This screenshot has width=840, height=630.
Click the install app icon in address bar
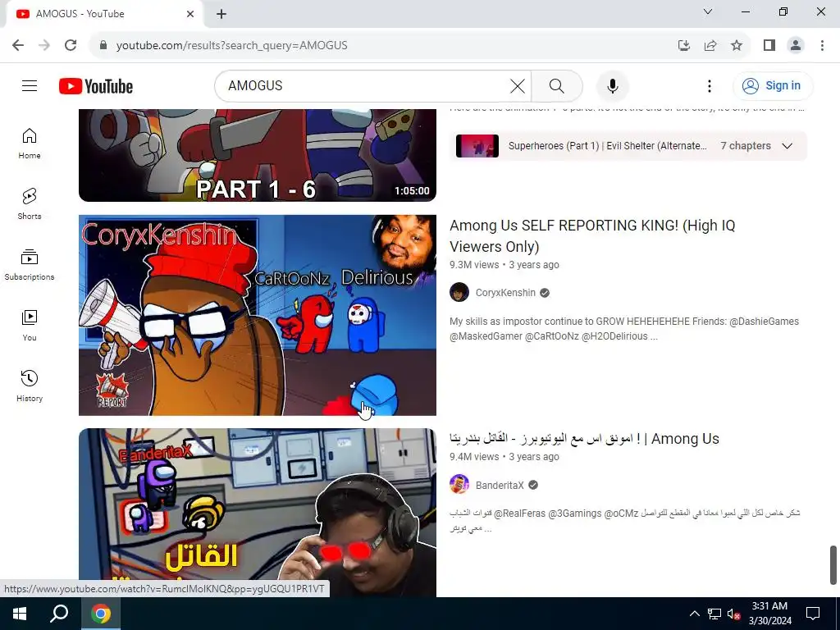click(683, 45)
